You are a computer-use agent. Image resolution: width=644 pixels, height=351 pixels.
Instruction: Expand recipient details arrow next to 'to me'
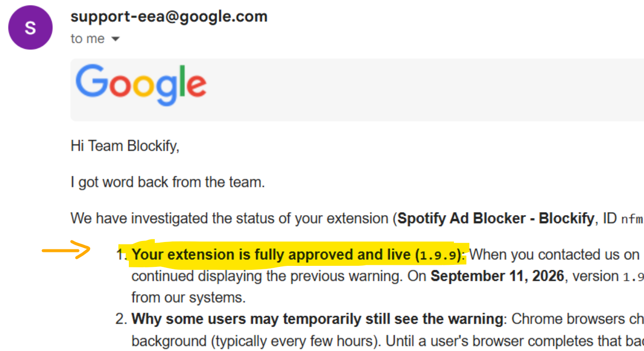(x=115, y=39)
